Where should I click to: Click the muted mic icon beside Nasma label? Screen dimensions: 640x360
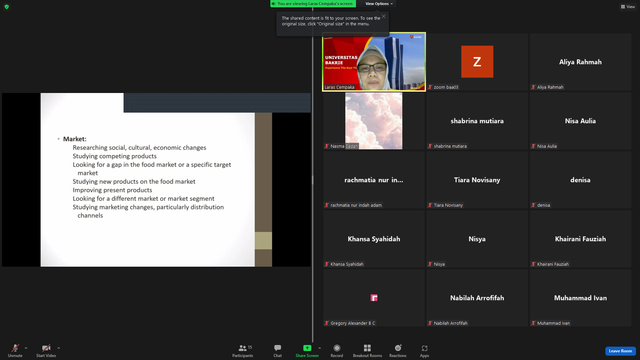327,146
